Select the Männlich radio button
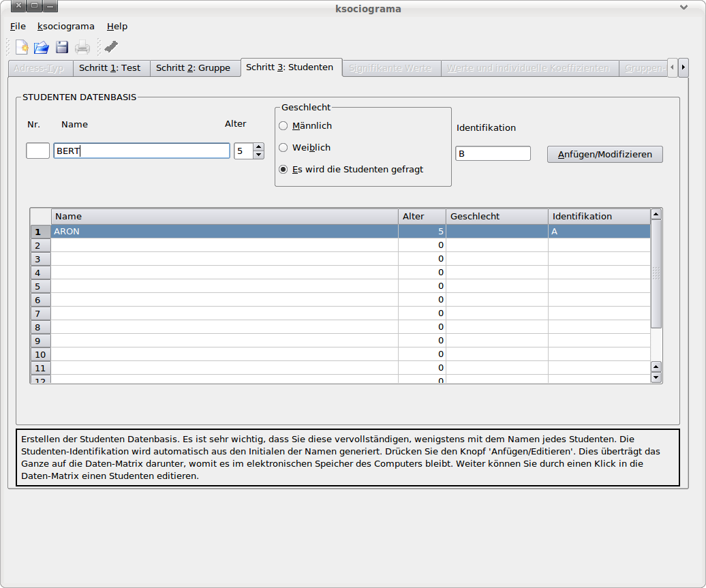This screenshot has width=706, height=588. click(x=283, y=126)
